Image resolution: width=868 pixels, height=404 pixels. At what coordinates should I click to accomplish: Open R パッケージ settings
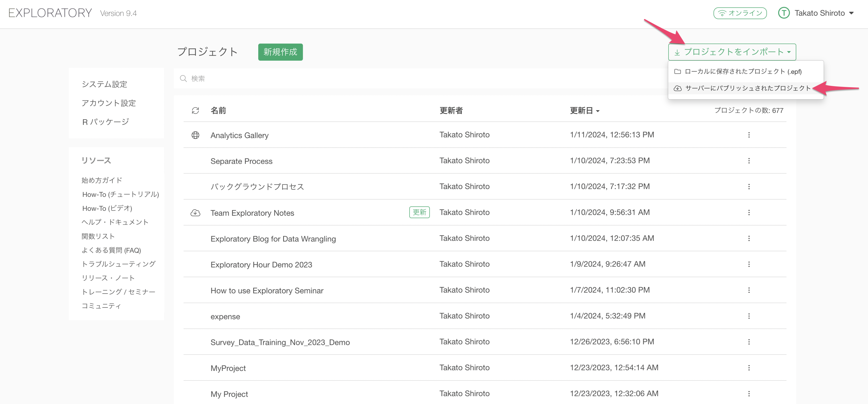[106, 122]
